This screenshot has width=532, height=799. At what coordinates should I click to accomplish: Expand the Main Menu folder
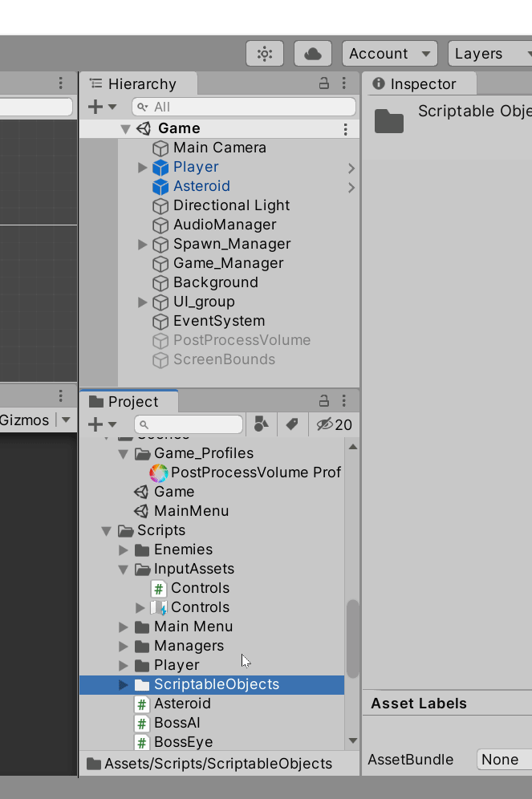click(123, 627)
